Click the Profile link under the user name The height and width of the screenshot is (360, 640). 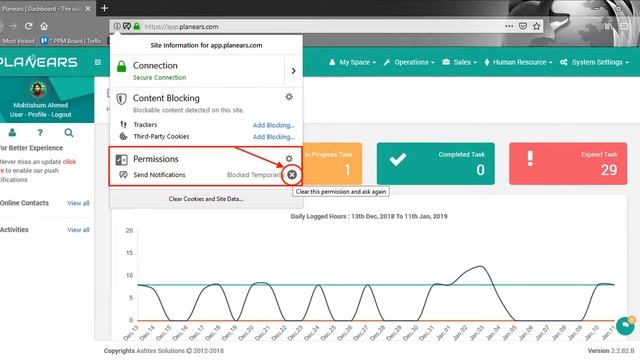click(37, 115)
